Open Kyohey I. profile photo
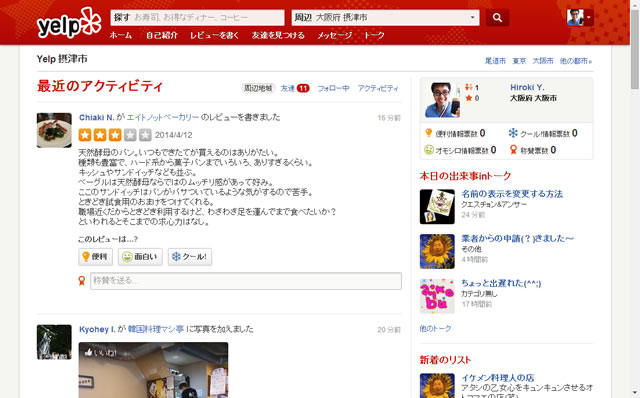The width and height of the screenshot is (640, 398). [x=54, y=342]
